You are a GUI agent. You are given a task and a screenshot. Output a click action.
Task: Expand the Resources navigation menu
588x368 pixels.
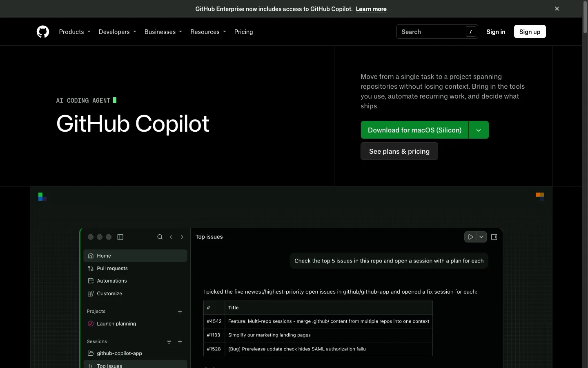208,31
